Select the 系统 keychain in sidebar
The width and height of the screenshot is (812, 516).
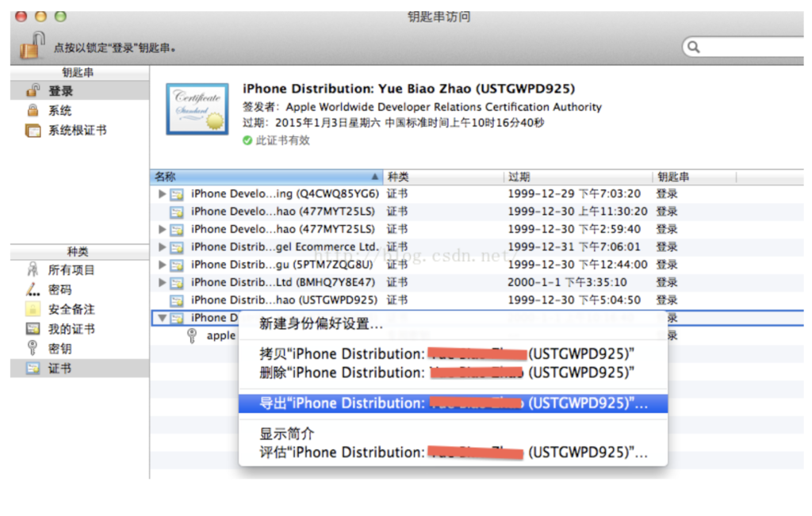tap(80, 111)
